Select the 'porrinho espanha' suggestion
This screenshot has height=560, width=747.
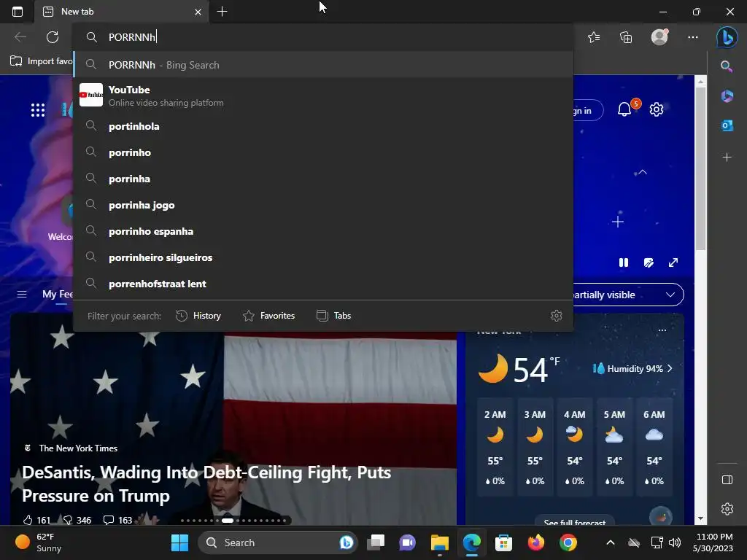323,231
